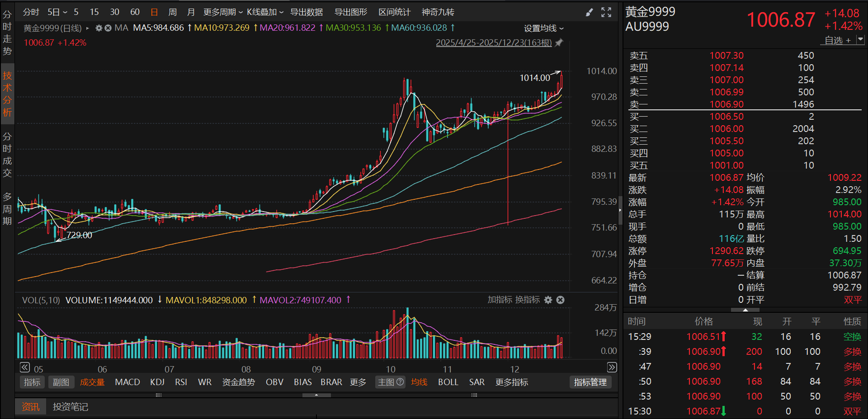Click the panel collapse handle below indicators
Screen dimensions: 868x419
pyautogui.click(x=316, y=395)
